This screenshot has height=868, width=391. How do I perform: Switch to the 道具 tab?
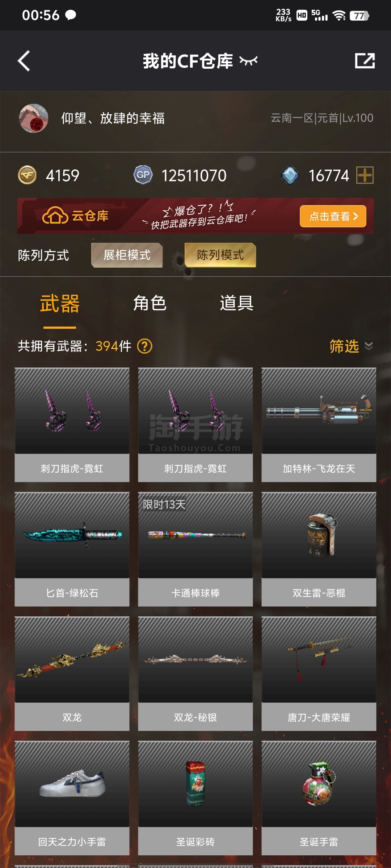[236, 303]
